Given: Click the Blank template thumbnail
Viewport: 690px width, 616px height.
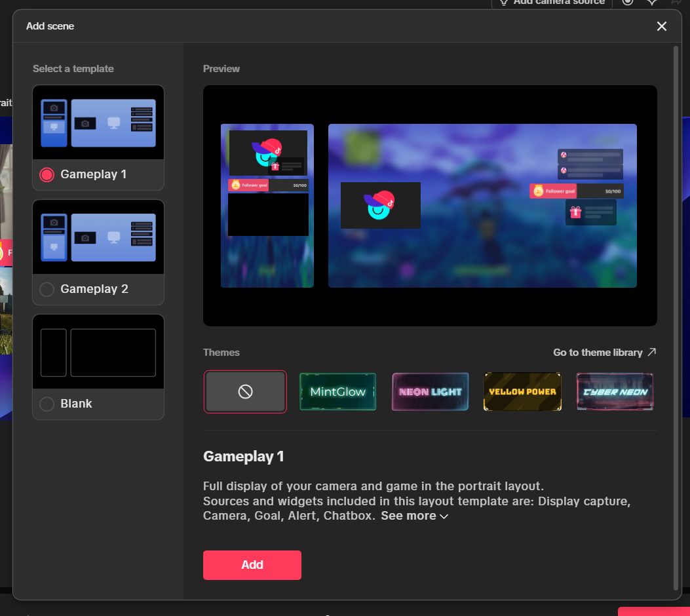Looking at the screenshot, I should pos(98,353).
